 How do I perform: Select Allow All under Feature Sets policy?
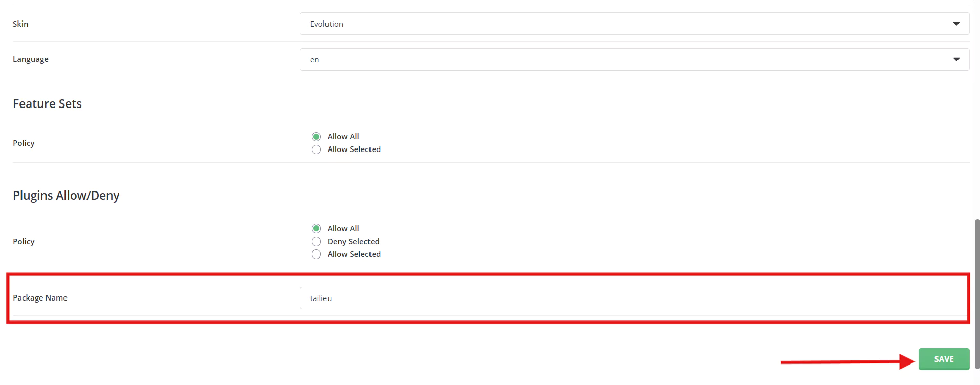(x=316, y=137)
